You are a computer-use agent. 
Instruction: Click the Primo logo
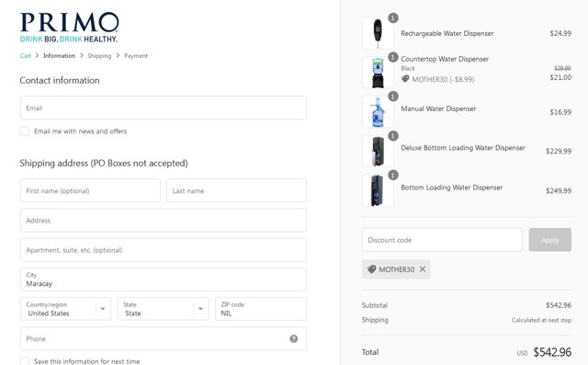tap(70, 27)
